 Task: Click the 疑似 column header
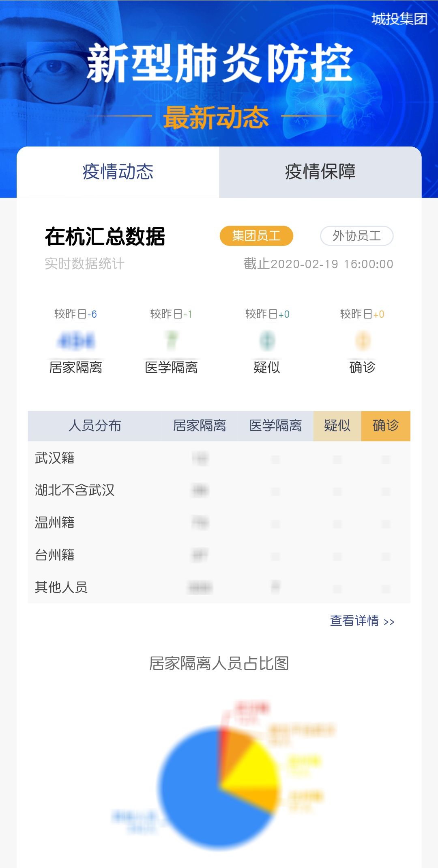(337, 426)
